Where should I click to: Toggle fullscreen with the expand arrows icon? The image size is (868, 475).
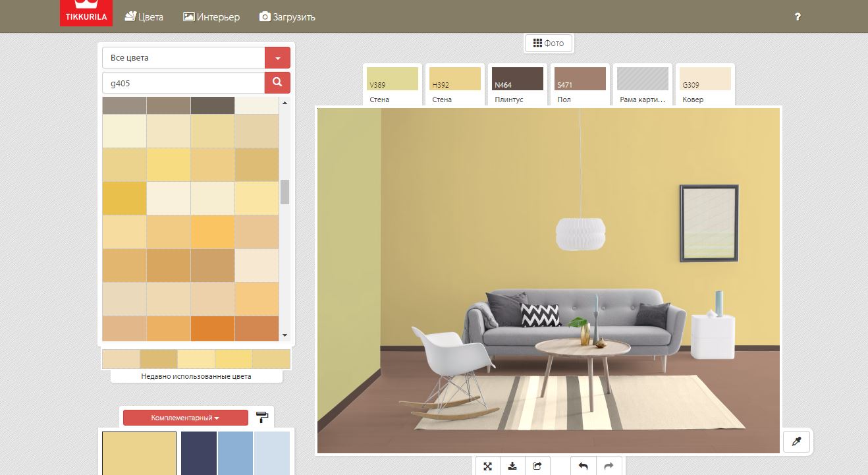click(488, 466)
